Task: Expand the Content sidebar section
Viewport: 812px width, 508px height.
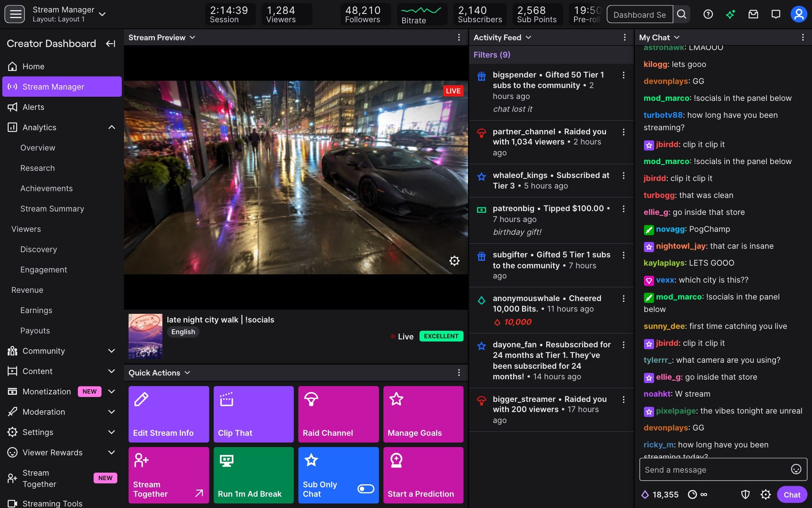Action: click(112, 371)
